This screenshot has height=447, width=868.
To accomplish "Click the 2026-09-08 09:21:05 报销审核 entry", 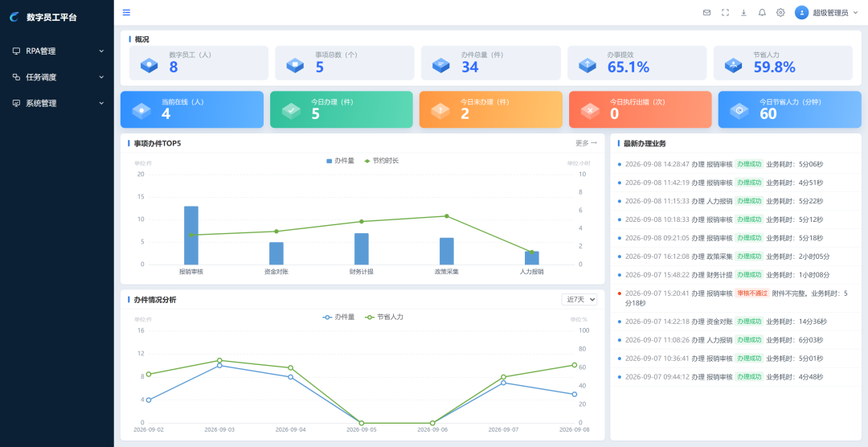I will pos(735,238).
